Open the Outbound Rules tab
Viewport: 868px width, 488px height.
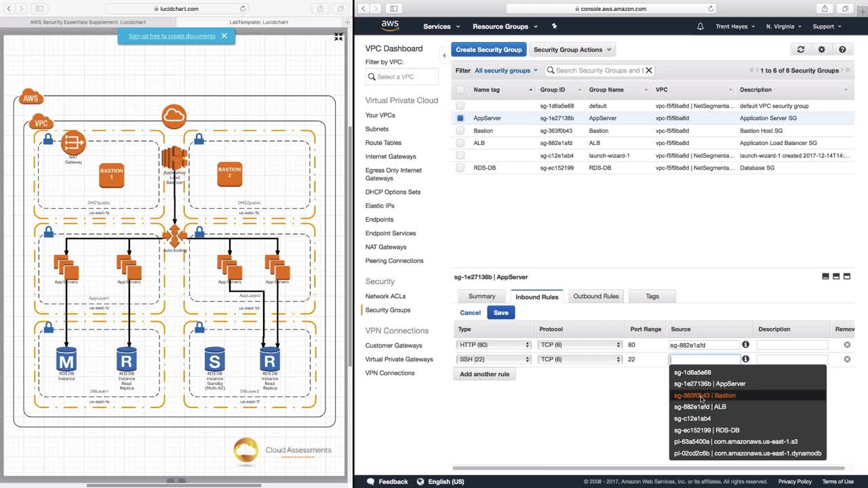pyautogui.click(x=596, y=296)
